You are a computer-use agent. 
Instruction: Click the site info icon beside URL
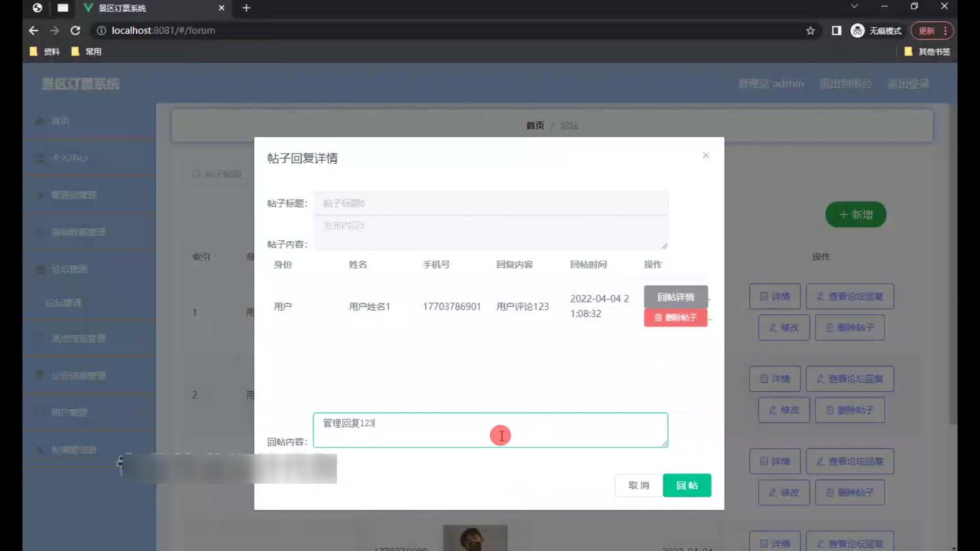click(x=101, y=31)
